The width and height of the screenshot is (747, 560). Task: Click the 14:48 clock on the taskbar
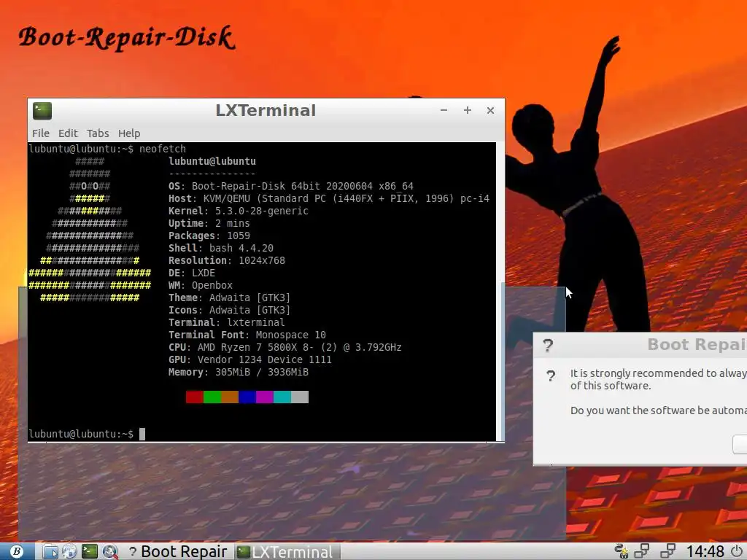(x=705, y=551)
